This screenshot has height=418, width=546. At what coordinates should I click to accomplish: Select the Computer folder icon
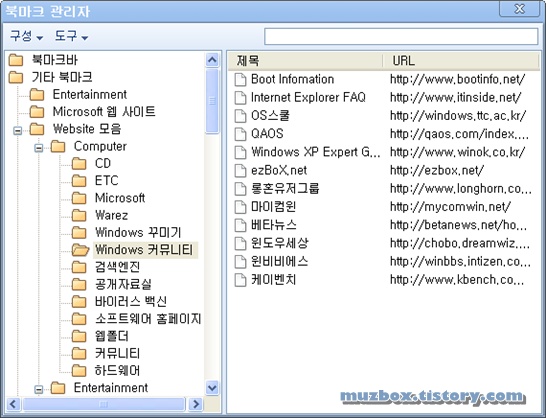tap(58, 146)
